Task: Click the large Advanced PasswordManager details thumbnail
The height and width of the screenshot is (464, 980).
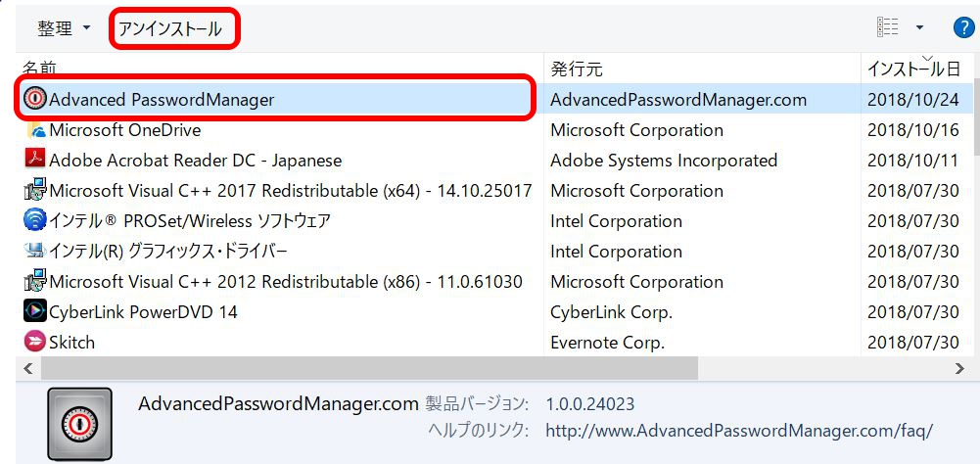Action: coord(79,422)
